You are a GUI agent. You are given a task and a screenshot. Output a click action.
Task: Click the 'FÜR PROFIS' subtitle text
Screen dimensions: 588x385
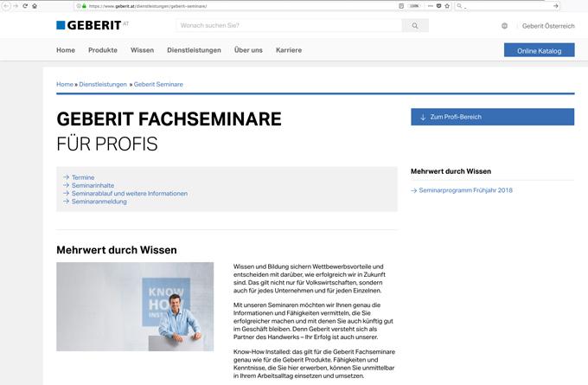click(x=107, y=144)
